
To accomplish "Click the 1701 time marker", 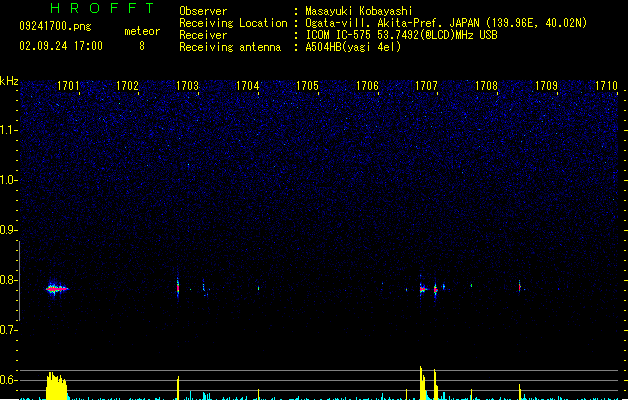I will point(68,86).
